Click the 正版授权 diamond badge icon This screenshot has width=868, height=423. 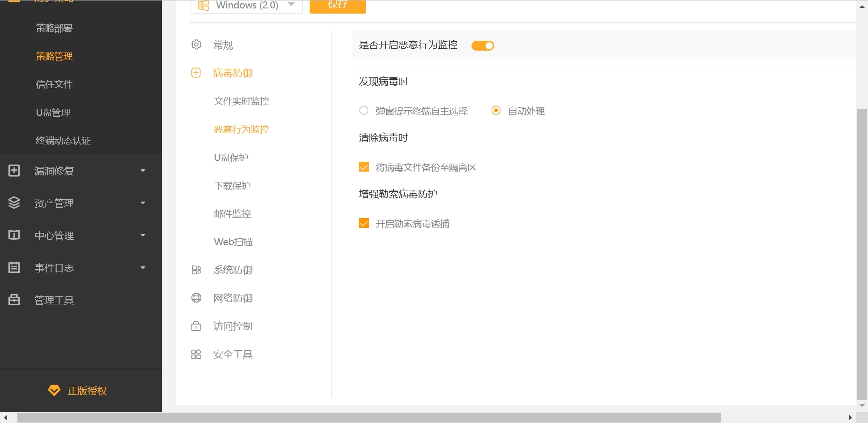point(54,390)
